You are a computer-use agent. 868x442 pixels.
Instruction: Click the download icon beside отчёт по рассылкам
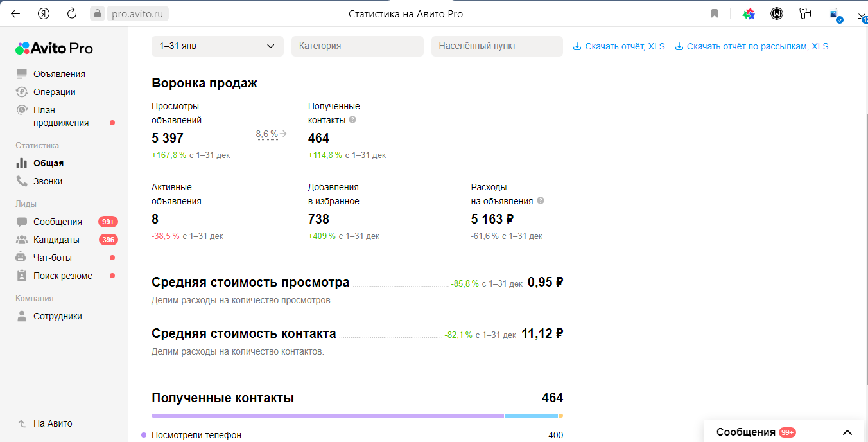(679, 46)
